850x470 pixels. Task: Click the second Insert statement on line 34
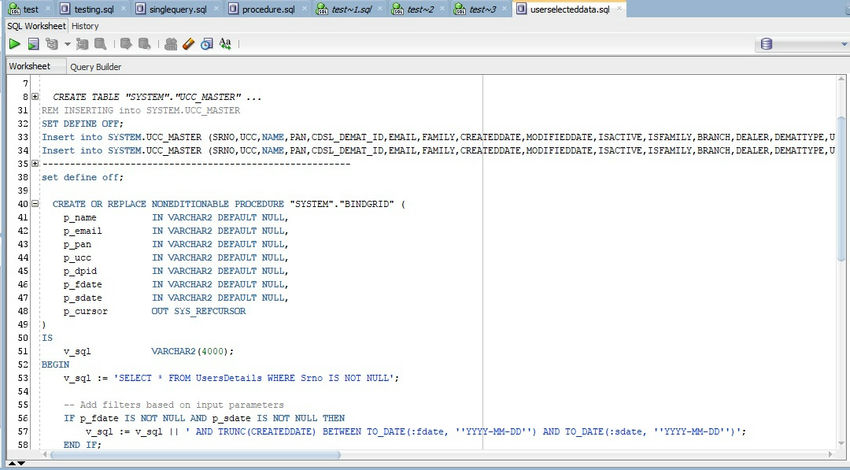point(438,150)
